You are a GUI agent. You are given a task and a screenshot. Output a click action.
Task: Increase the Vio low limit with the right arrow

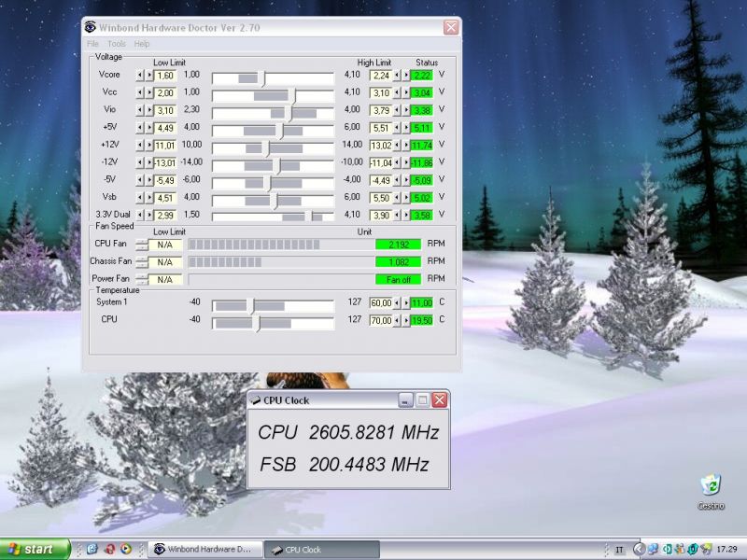pyautogui.click(x=149, y=110)
